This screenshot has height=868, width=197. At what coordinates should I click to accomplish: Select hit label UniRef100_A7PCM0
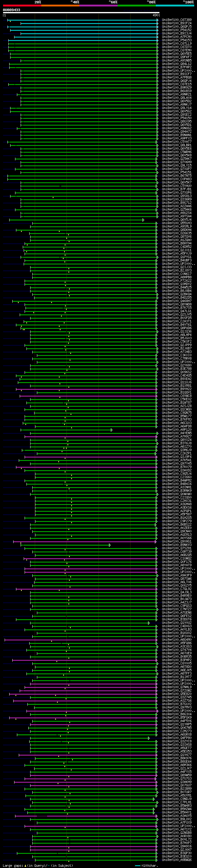(177, 37)
